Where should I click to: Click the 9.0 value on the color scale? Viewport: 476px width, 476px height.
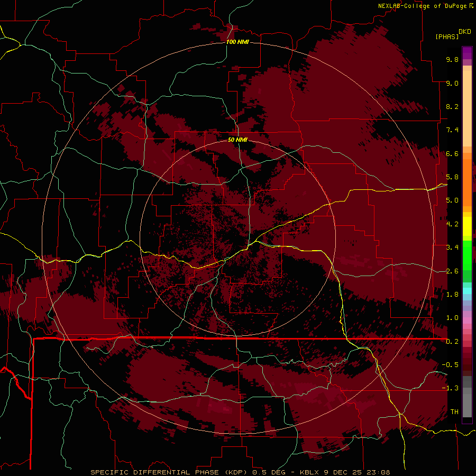[x=452, y=83]
